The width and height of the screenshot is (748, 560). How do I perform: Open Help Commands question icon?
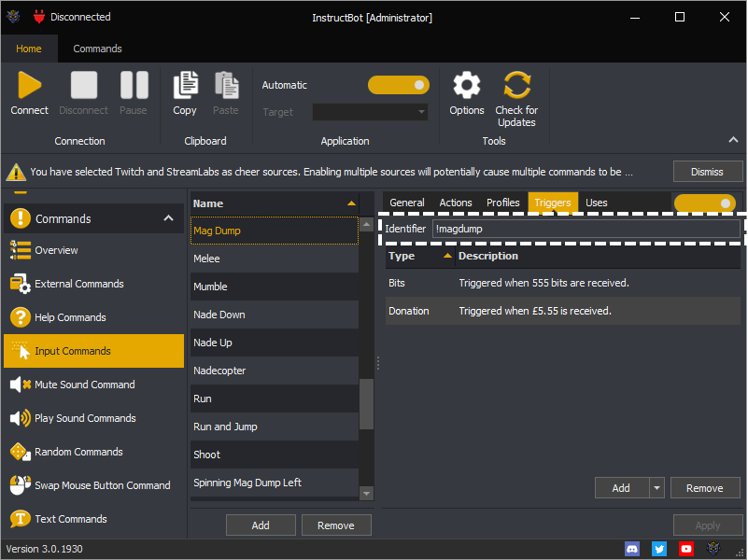(x=20, y=317)
